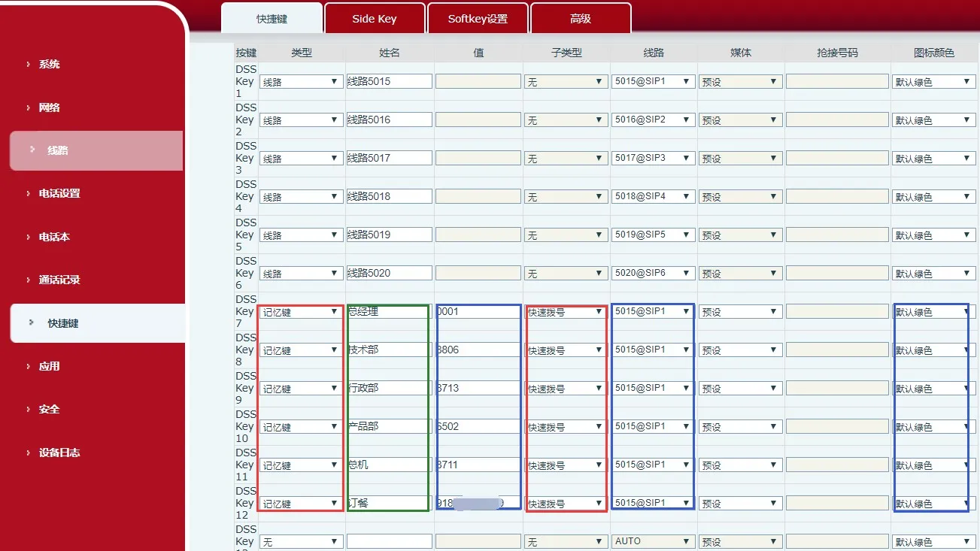Navigate to 网络 settings
Image resolution: width=980 pixels, height=551 pixels.
48,107
